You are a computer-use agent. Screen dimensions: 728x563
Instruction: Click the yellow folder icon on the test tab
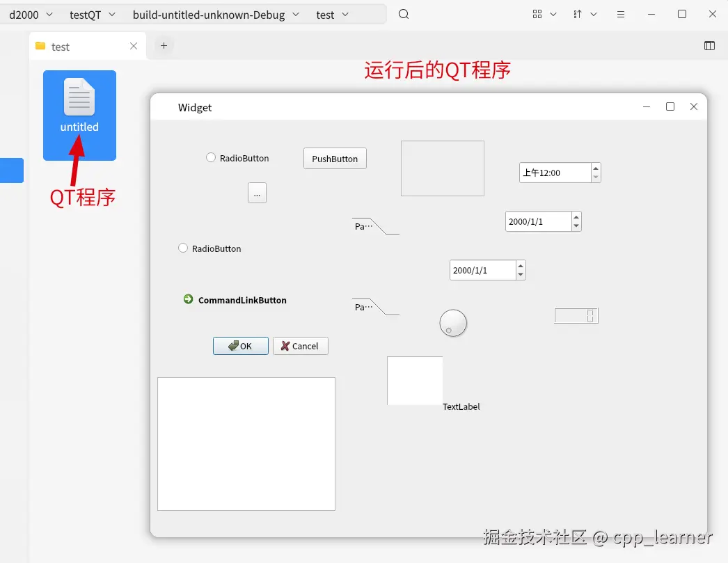point(42,46)
